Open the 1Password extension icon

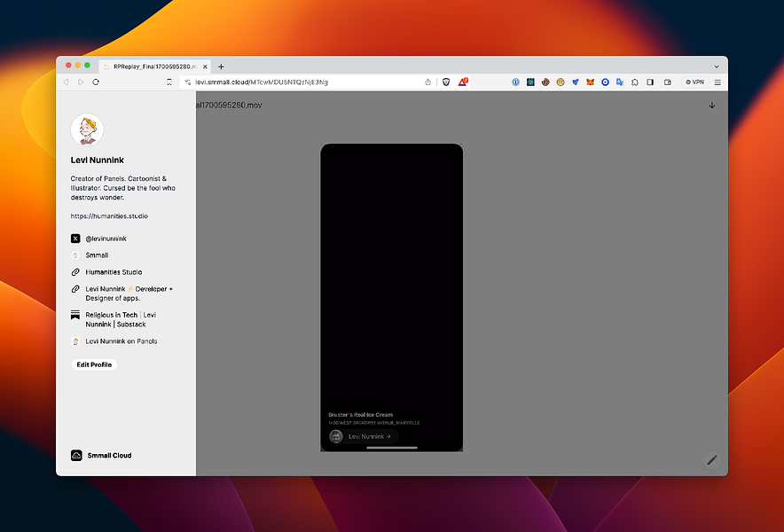[x=515, y=82]
